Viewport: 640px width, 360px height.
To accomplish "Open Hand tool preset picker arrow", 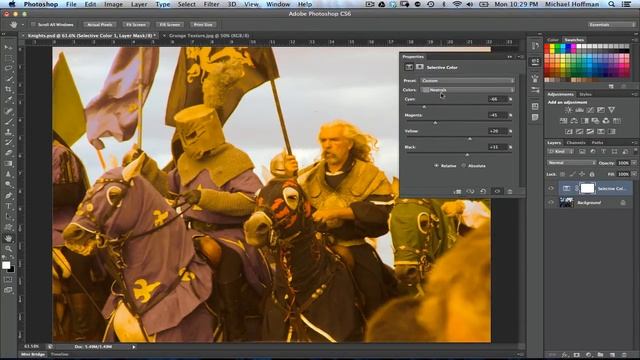I will pyautogui.click(x=22, y=25).
